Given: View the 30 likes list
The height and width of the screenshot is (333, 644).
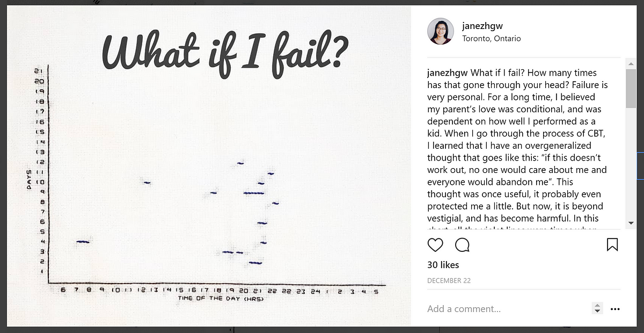Looking at the screenshot, I should click(x=443, y=265).
